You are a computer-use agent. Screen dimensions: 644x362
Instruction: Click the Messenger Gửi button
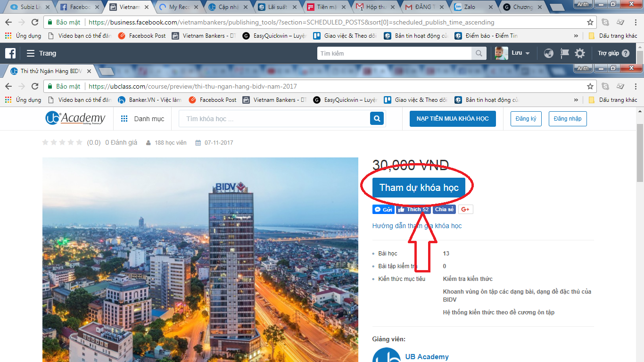coord(383,209)
